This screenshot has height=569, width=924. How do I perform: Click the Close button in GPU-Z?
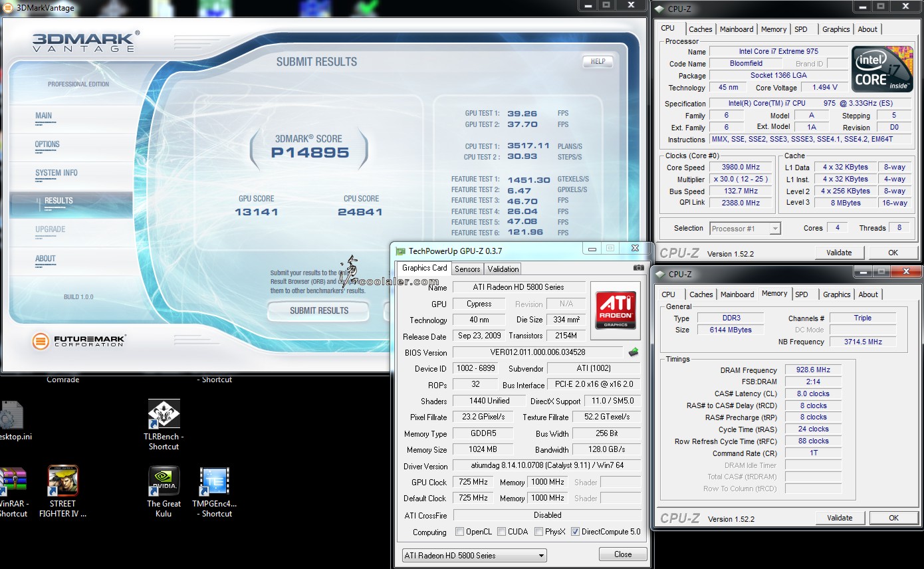[x=623, y=554]
